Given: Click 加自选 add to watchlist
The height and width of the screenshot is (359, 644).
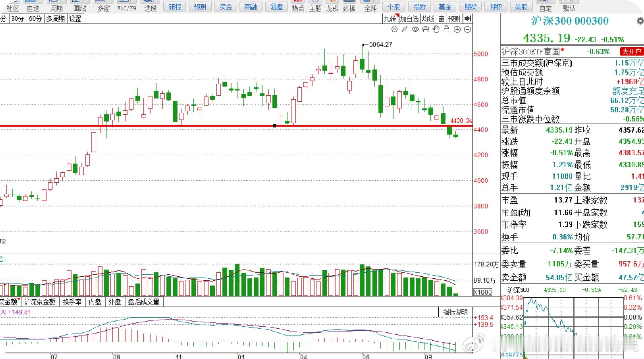Looking at the screenshot, I should [410, 19].
